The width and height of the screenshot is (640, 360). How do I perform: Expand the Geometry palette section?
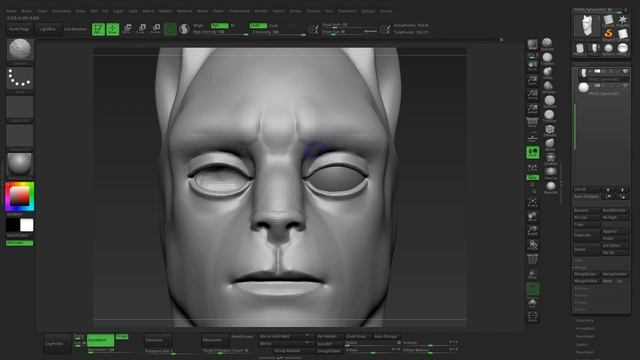tap(584, 320)
